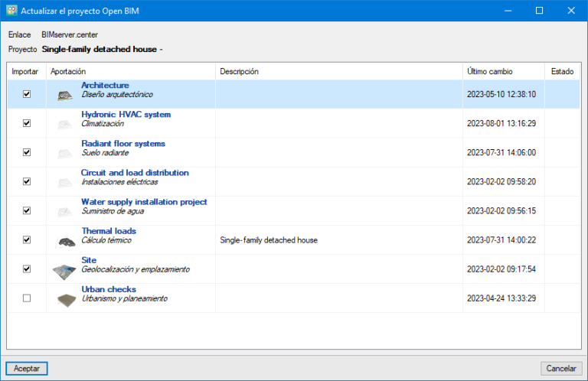588x381 pixels.
Task: Select date 2023-07-31 14:06:00
Action: point(501,152)
